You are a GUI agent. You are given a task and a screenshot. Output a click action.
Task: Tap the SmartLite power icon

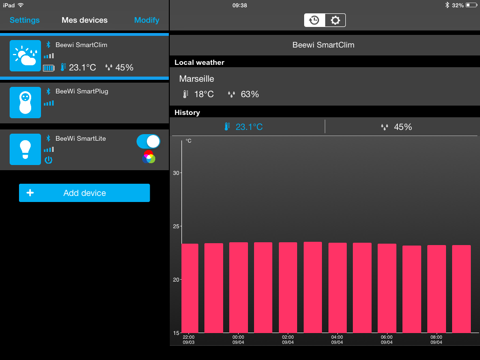(48, 160)
